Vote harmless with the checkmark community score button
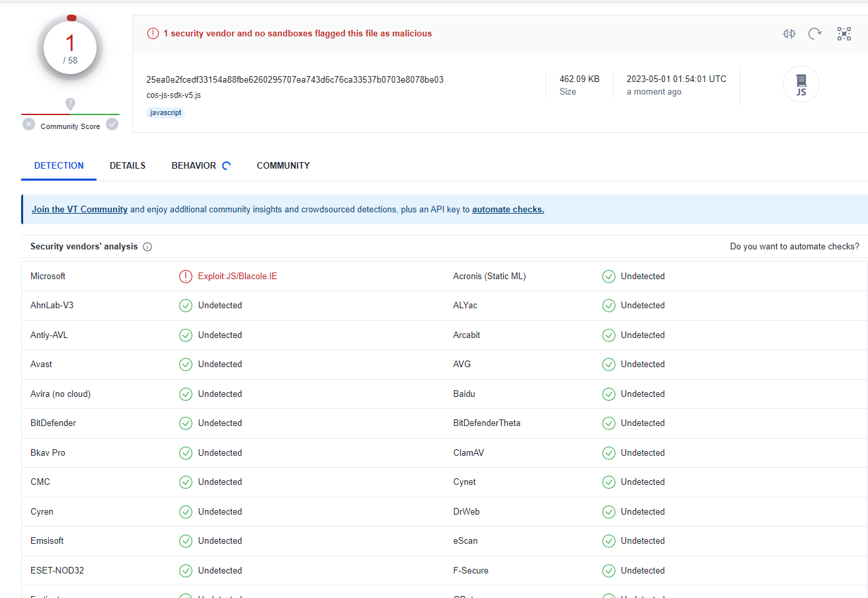 click(112, 124)
